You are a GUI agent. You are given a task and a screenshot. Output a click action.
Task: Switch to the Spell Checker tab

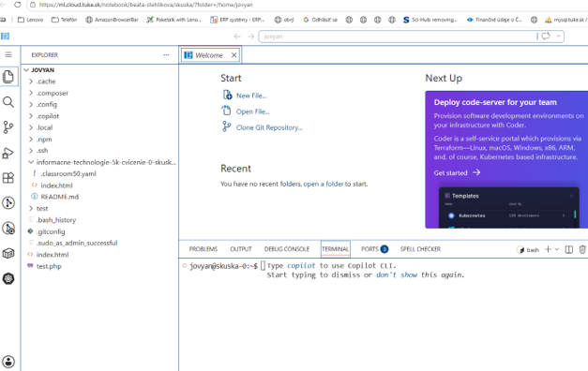[420, 249]
